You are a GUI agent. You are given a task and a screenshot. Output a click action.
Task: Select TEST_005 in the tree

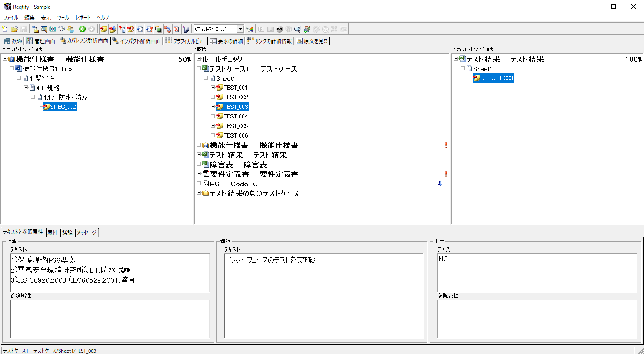[x=235, y=126]
